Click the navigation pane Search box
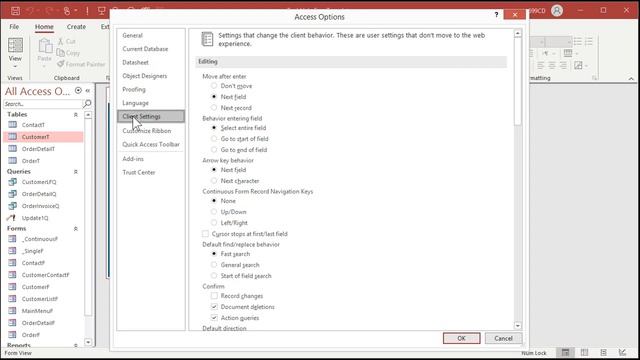The height and width of the screenshot is (360, 640). tap(43, 104)
